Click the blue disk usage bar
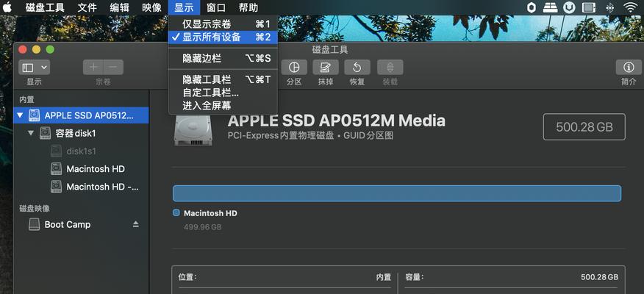The width and height of the screenshot is (644, 294). [397, 193]
